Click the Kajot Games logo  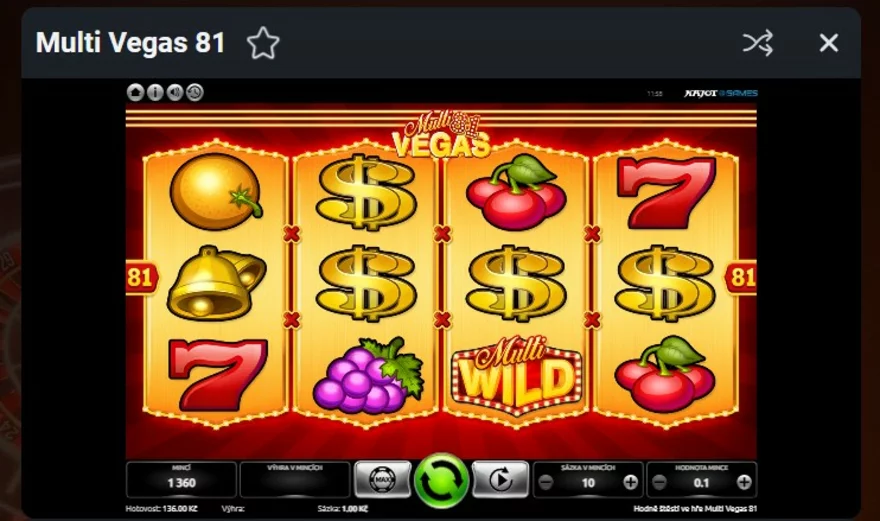pyautogui.click(x=721, y=93)
